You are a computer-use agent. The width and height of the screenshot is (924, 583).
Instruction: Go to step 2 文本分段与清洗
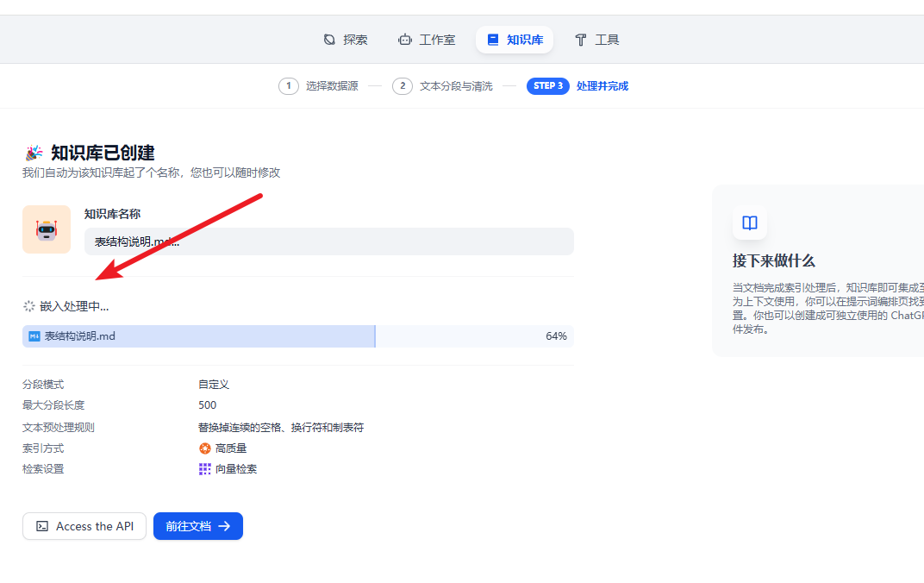442,86
